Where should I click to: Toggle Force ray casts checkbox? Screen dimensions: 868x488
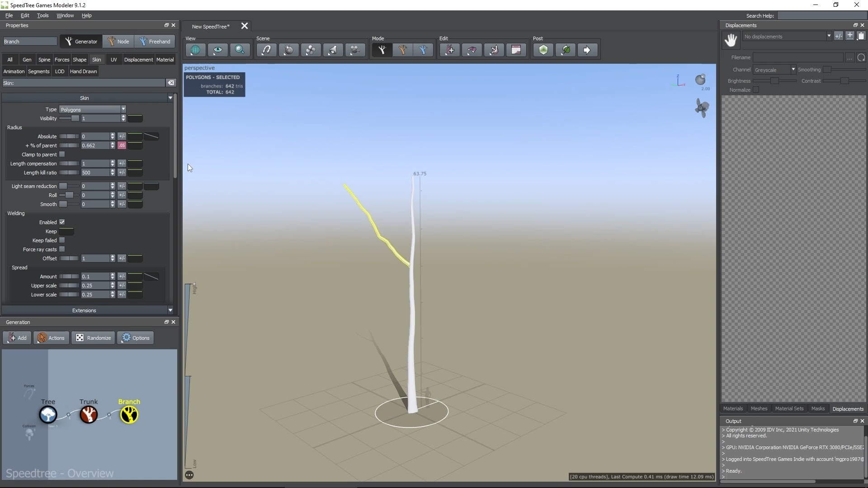pos(62,249)
